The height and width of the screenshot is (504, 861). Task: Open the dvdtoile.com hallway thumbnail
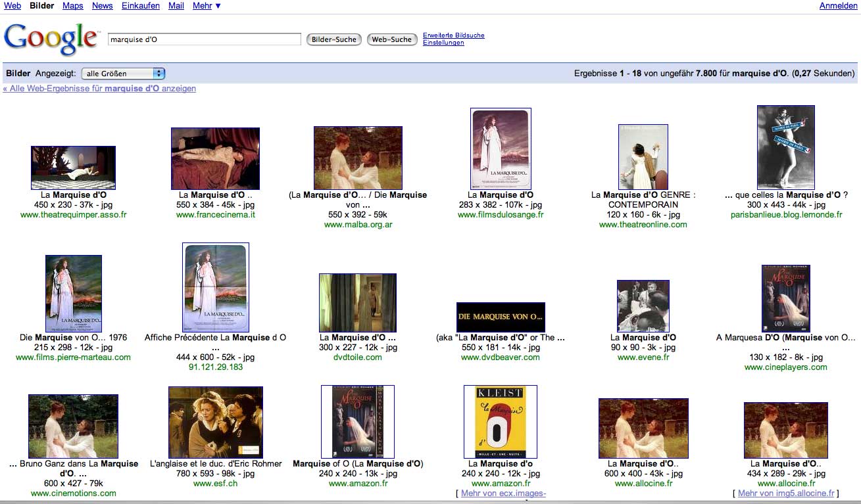pyautogui.click(x=357, y=303)
